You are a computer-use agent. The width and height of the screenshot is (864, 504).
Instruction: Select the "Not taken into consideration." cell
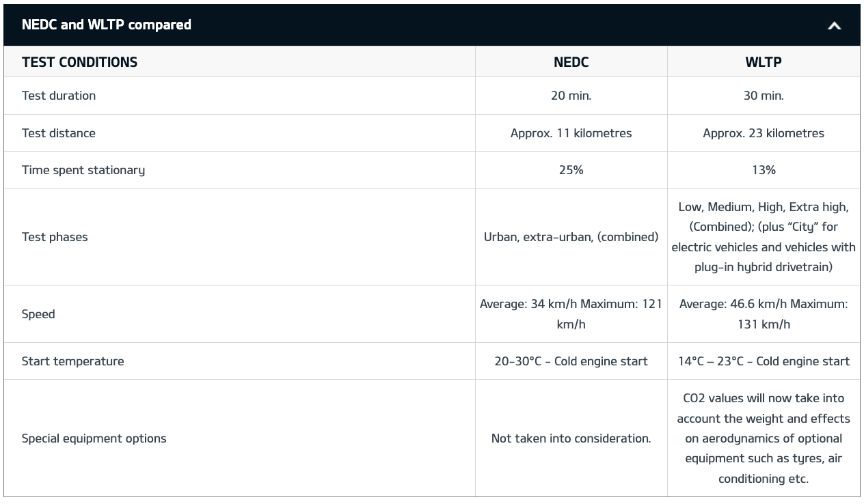[571, 438]
